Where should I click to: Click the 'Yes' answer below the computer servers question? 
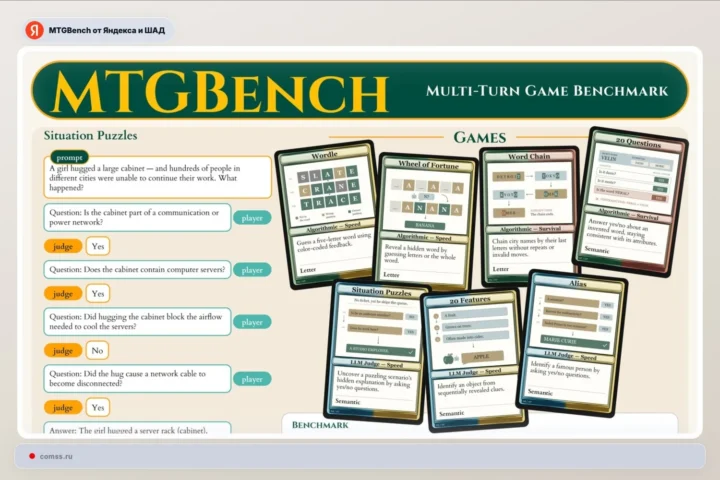[98, 294]
